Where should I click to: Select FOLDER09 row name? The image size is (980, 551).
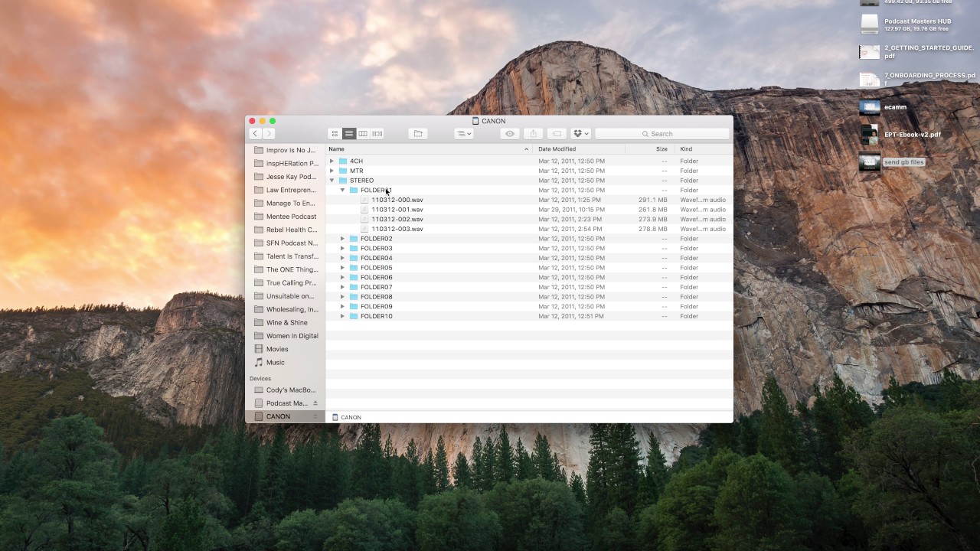click(377, 307)
